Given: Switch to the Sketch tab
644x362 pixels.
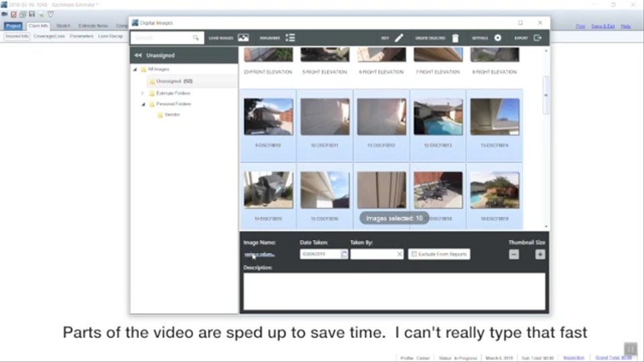Looking at the screenshot, I should (63, 26).
